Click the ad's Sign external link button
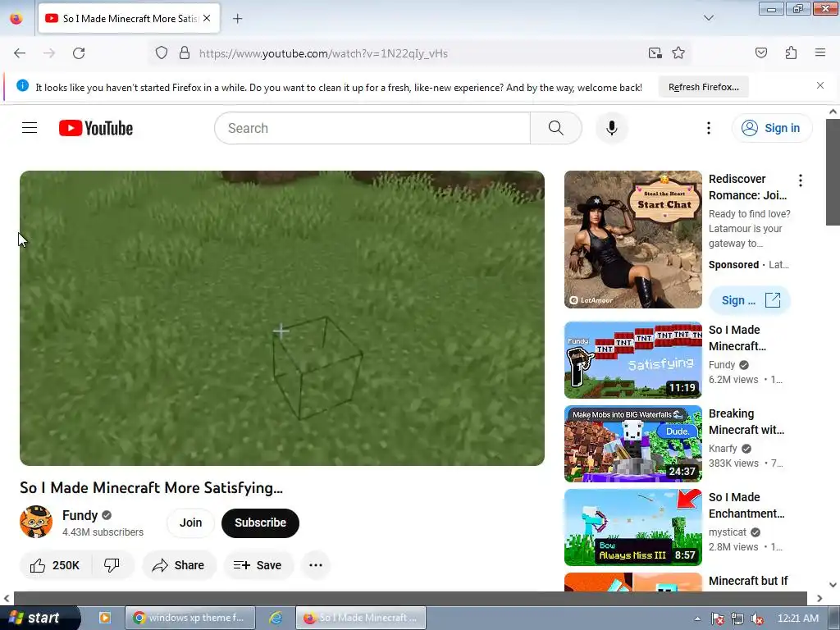 [x=750, y=300]
